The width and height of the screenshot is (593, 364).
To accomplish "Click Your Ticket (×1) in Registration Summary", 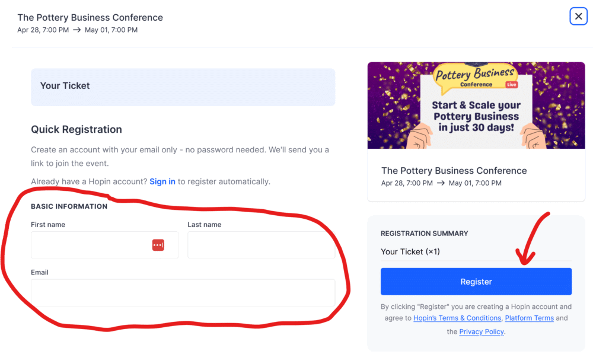I will click(x=410, y=251).
